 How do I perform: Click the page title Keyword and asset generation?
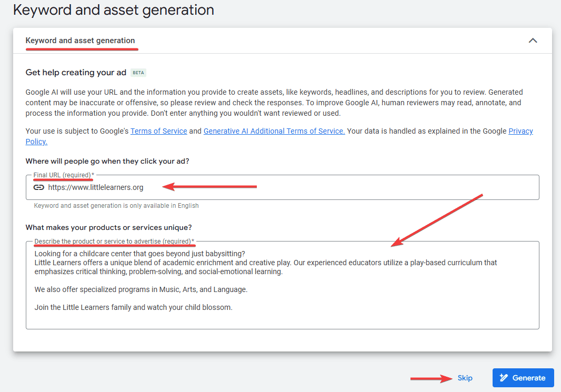click(114, 9)
